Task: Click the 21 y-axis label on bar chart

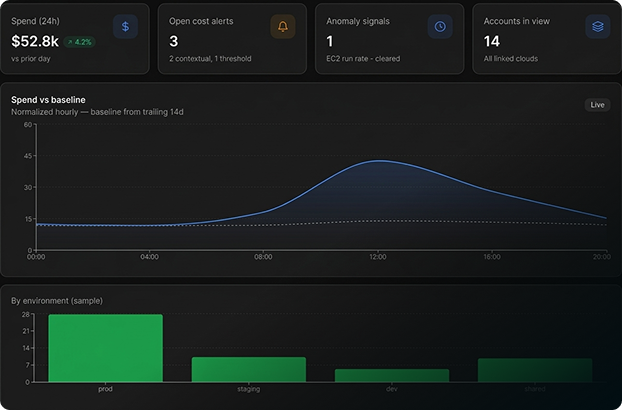Action: coord(26,331)
